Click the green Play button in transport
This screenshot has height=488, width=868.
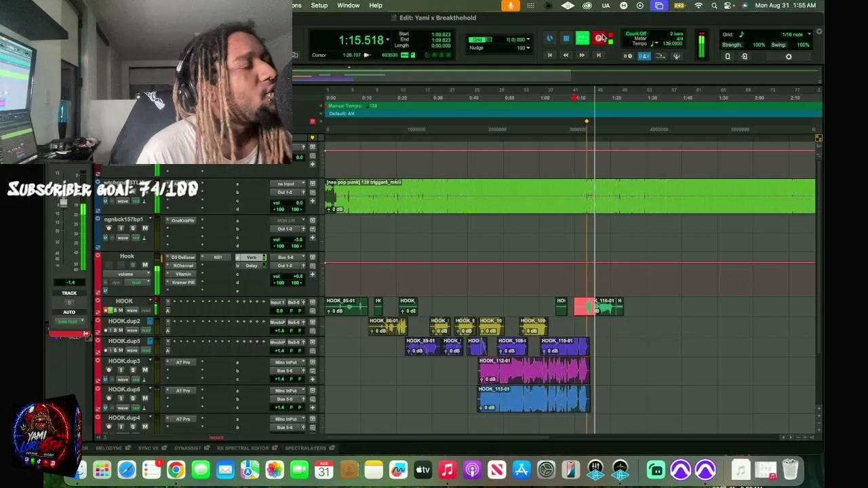pyautogui.click(x=582, y=39)
